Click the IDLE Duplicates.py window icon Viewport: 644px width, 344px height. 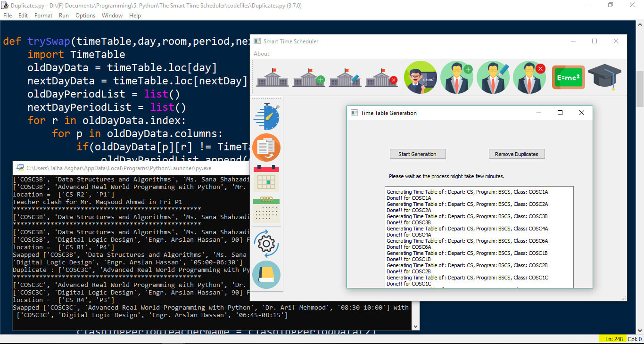5,5
